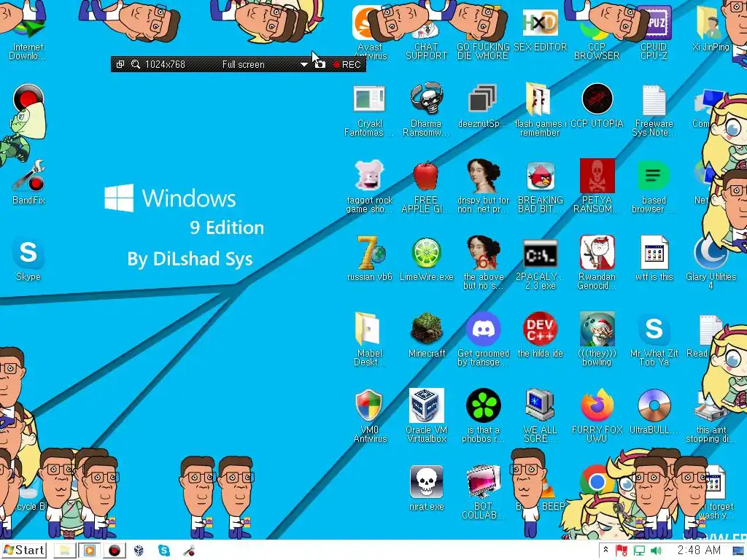Open the network monitor tray icon
The height and width of the screenshot is (560, 747).
point(639,551)
